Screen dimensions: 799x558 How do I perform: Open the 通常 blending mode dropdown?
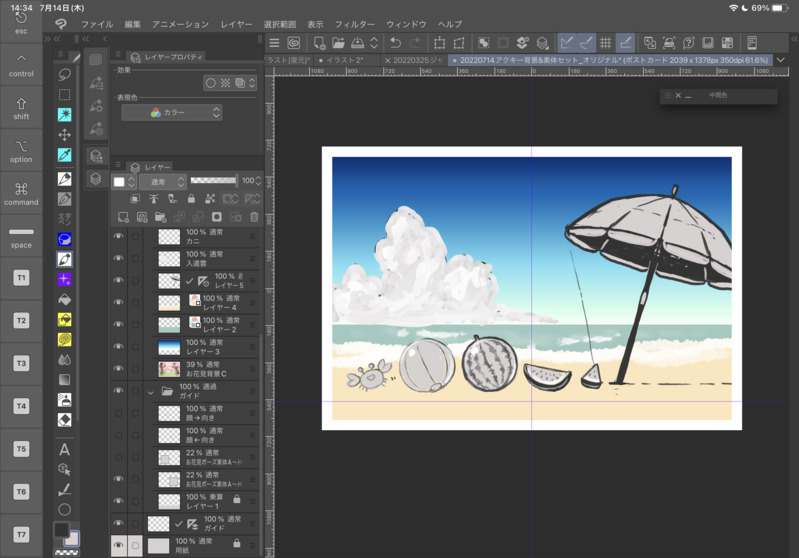[163, 182]
